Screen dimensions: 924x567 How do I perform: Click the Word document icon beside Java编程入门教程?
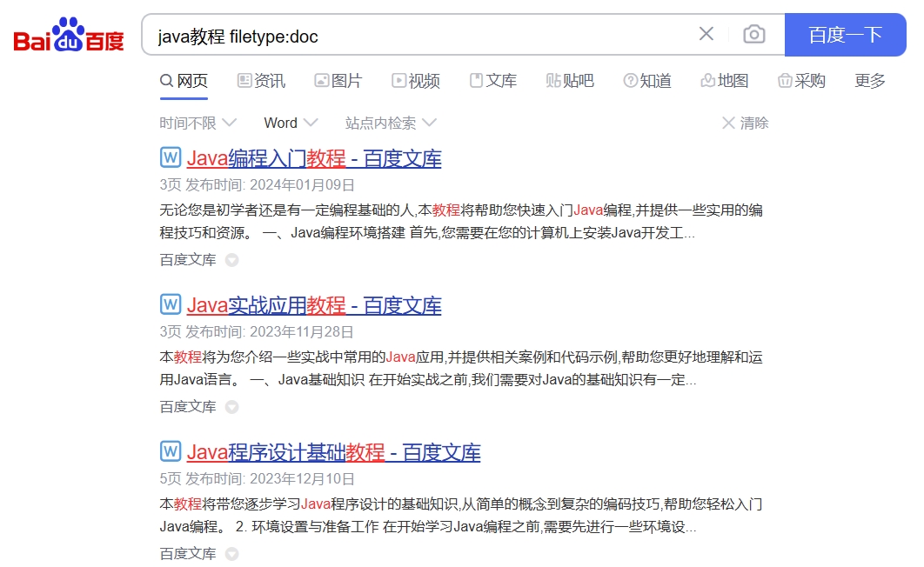(x=170, y=158)
